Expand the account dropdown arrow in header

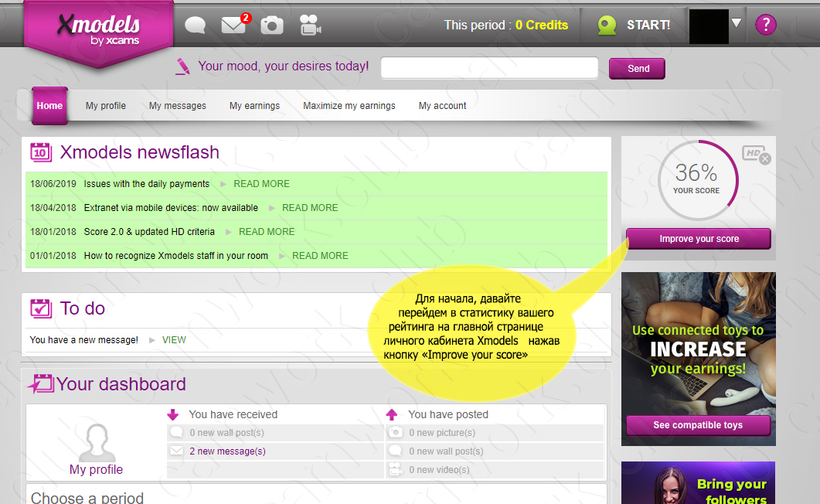tap(737, 24)
